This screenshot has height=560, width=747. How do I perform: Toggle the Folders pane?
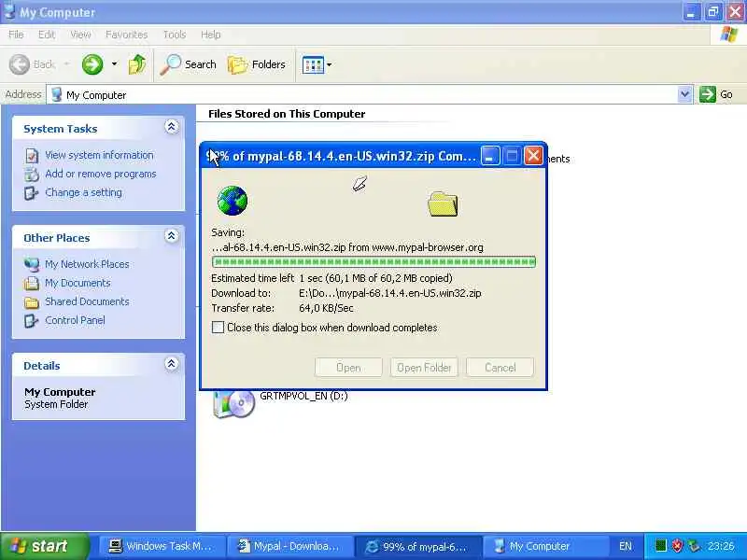(x=257, y=64)
